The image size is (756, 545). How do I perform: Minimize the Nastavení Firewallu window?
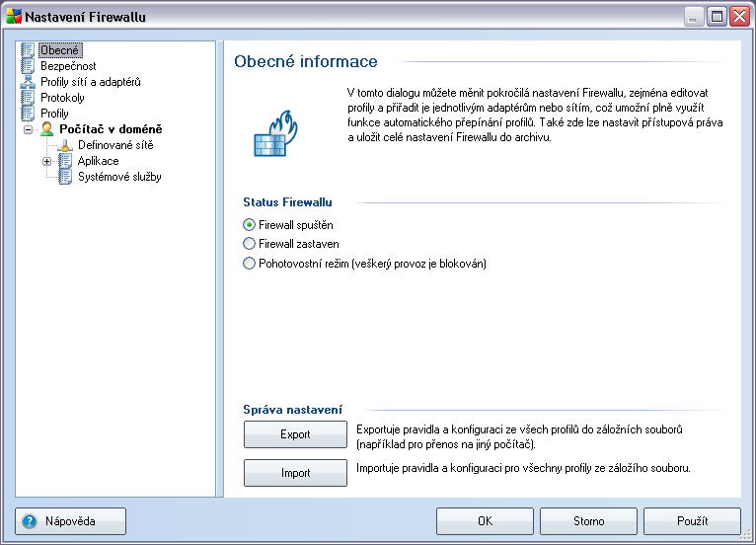tap(693, 17)
